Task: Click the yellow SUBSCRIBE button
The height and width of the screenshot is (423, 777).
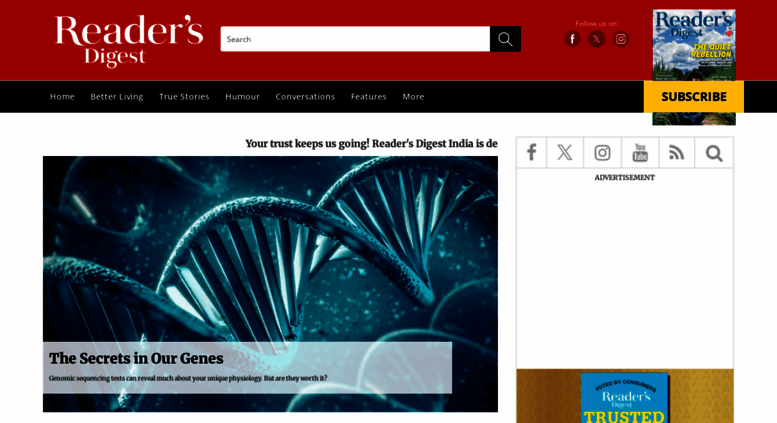Action: click(x=694, y=97)
